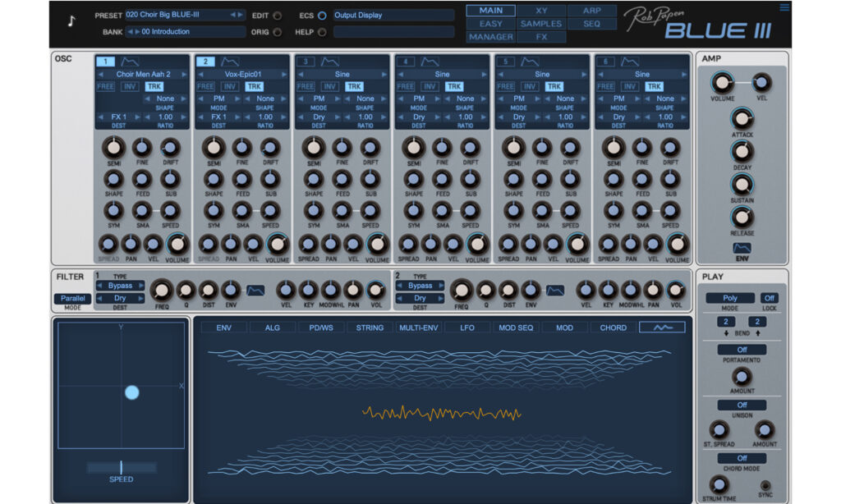Open filter 2 DEST Dry selector

coord(420,298)
